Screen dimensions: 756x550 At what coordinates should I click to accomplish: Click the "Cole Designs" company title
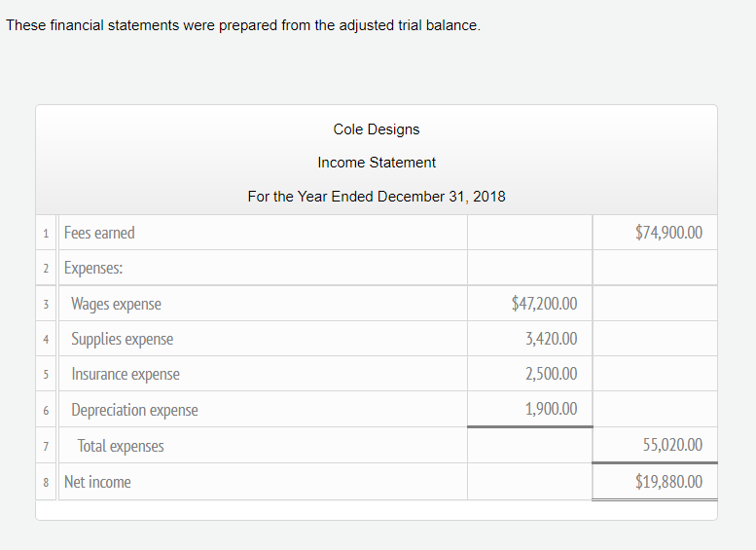[x=377, y=129]
